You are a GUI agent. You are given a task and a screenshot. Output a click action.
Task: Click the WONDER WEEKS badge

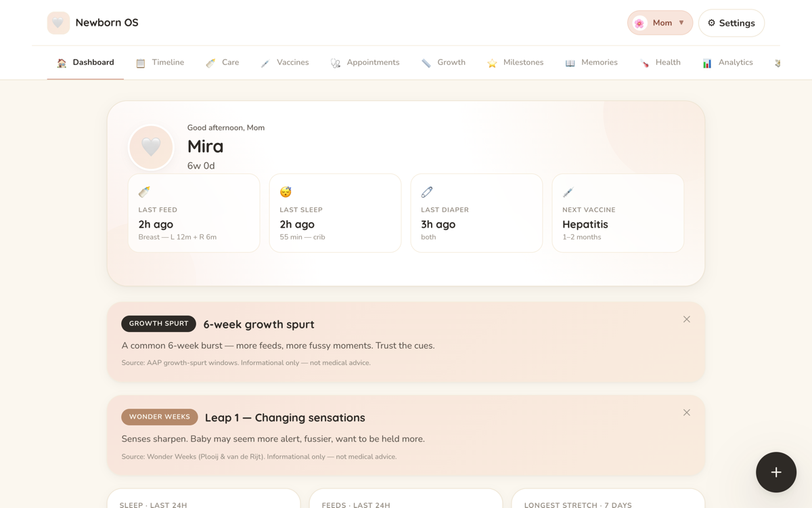point(160,417)
